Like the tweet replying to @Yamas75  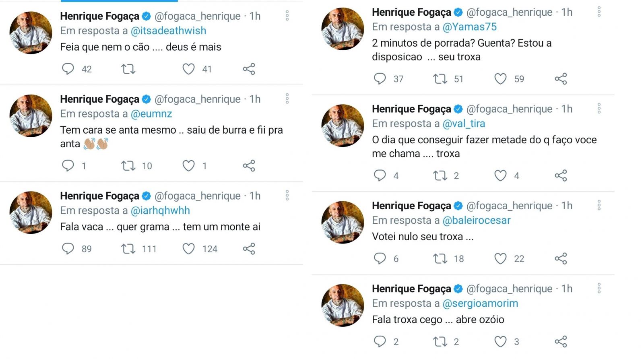pyautogui.click(x=500, y=79)
